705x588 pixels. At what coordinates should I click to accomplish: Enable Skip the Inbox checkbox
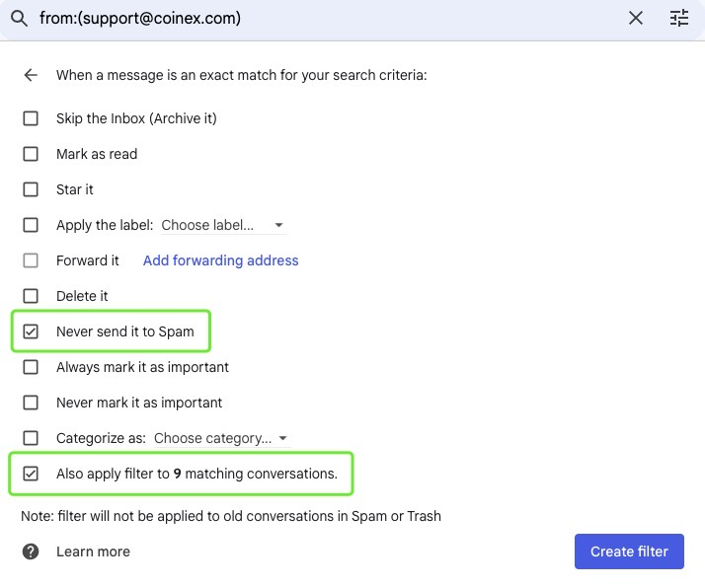[x=31, y=118]
